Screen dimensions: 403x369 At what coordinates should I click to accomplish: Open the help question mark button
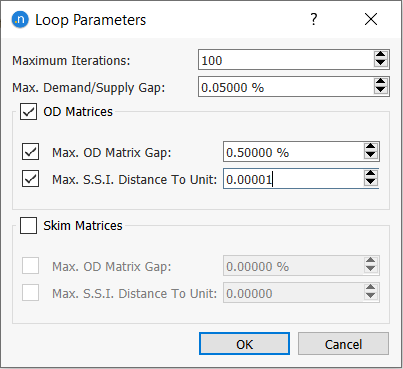click(314, 19)
